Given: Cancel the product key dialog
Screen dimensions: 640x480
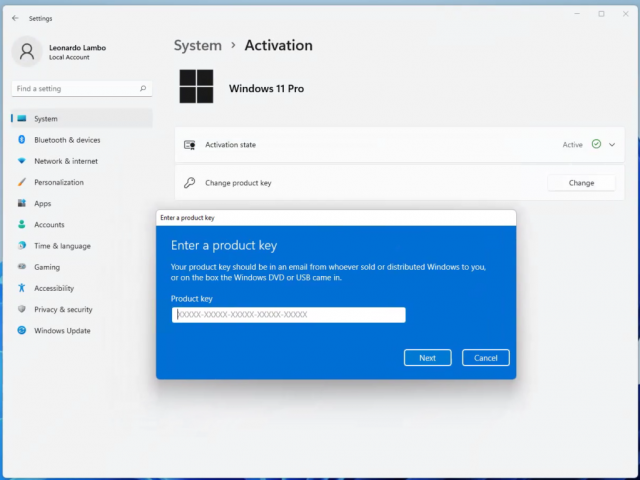Looking at the screenshot, I should (486, 358).
